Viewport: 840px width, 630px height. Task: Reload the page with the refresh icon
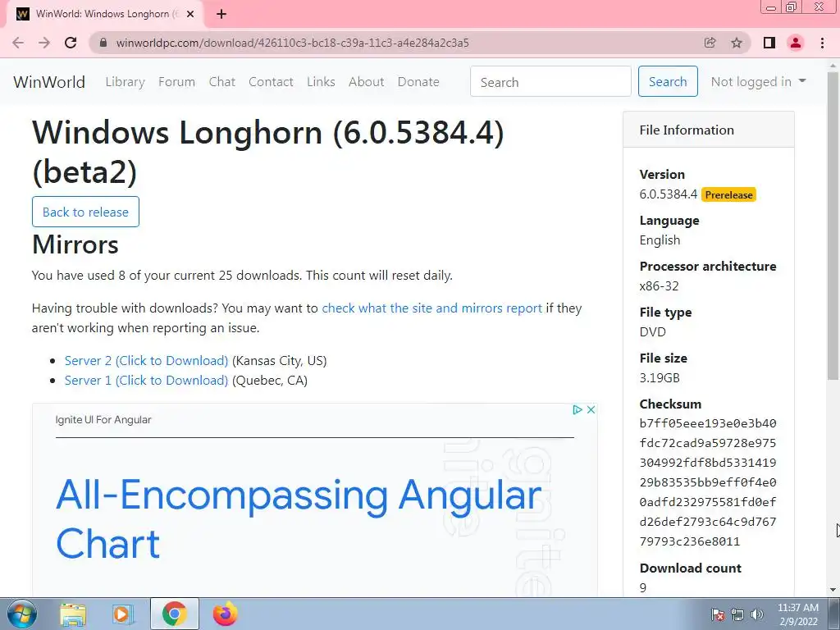[71, 43]
